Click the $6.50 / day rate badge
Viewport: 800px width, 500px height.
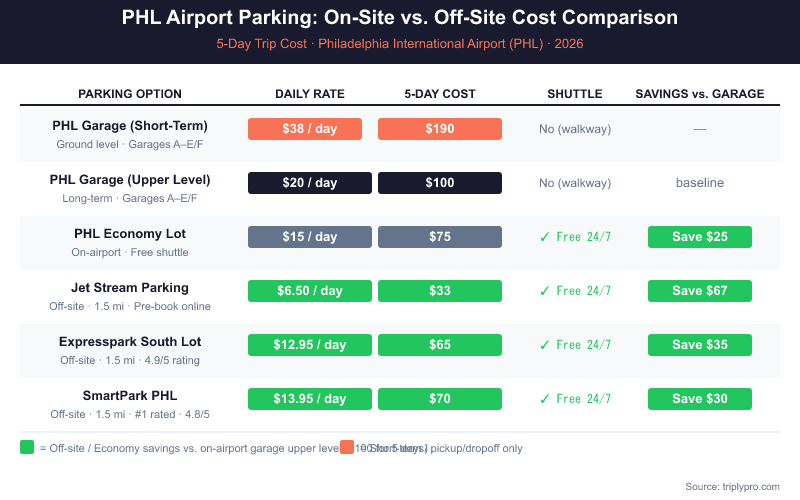(310, 291)
